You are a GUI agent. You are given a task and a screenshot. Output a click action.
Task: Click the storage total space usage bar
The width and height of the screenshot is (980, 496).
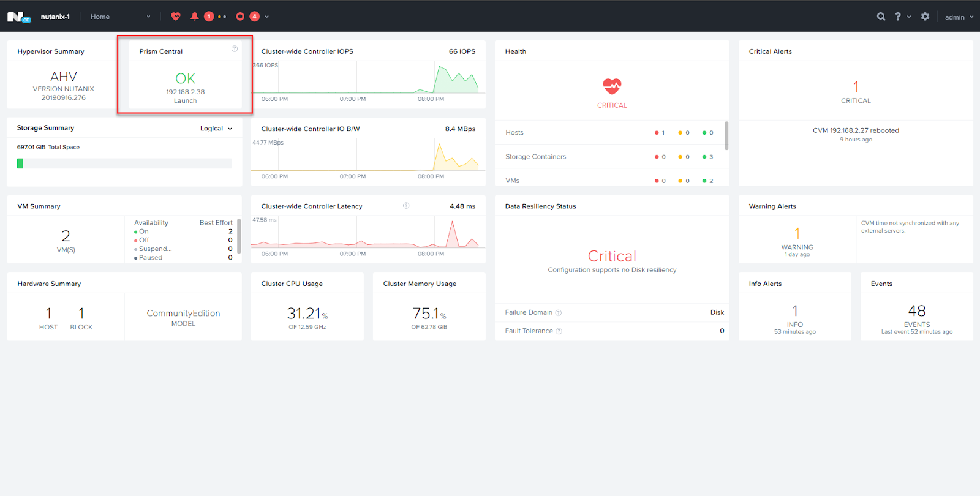pyautogui.click(x=124, y=163)
